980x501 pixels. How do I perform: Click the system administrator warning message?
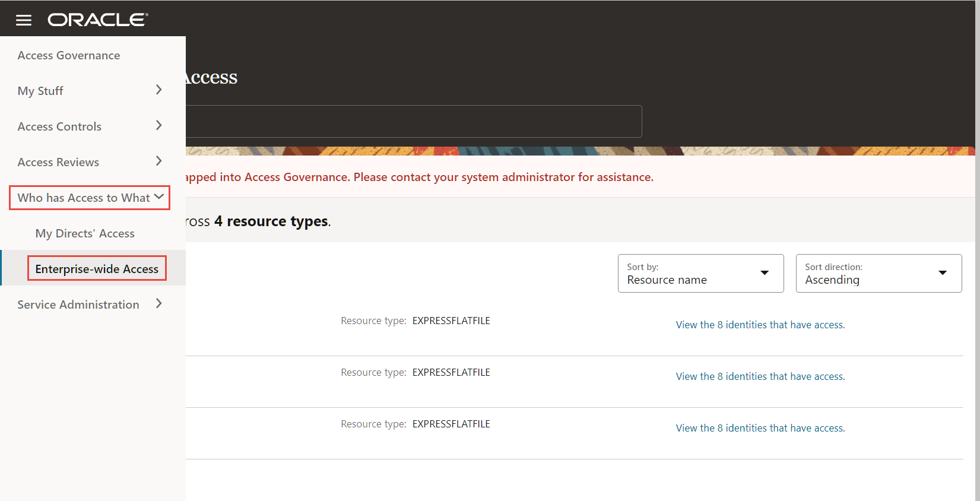[x=420, y=177]
